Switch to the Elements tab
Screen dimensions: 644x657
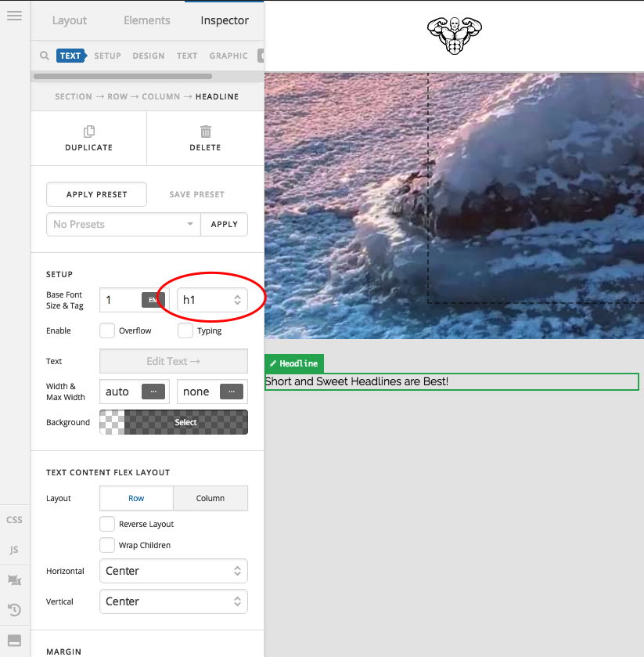pyautogui.click(x=147, y=20)
